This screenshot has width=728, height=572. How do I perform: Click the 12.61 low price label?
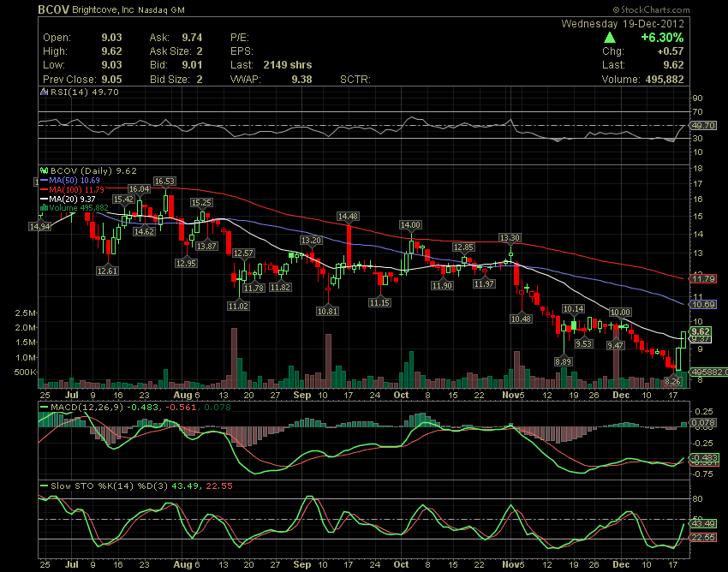pos(107,271)
